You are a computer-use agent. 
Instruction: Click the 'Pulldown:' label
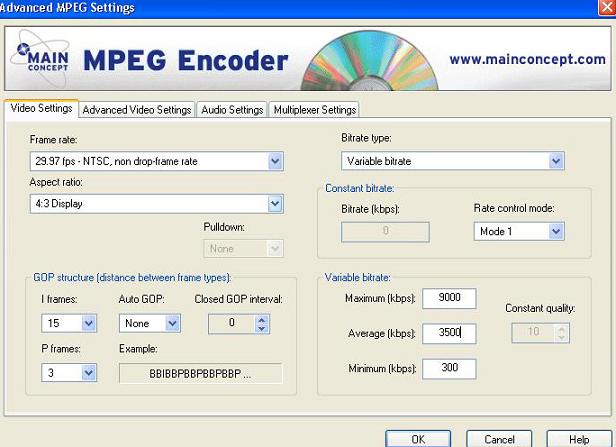click(224, 227)
